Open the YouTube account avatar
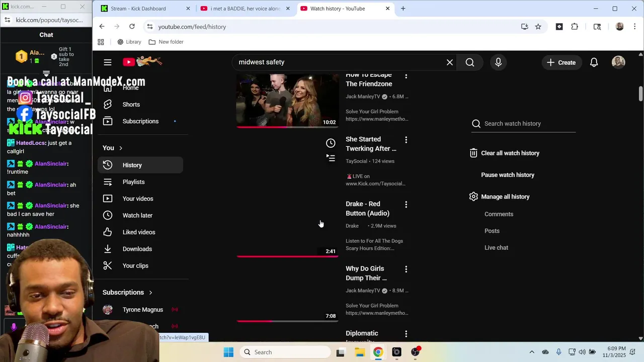Viewport: 644px width, 362px height. 618,62
